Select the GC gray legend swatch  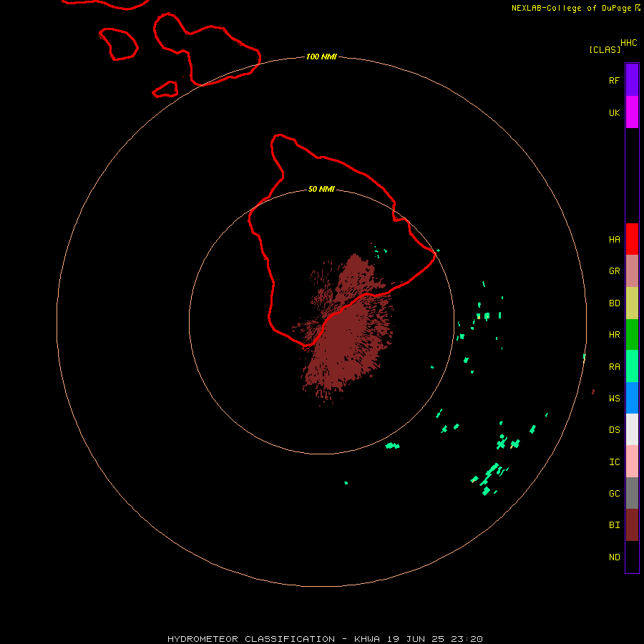632,493
